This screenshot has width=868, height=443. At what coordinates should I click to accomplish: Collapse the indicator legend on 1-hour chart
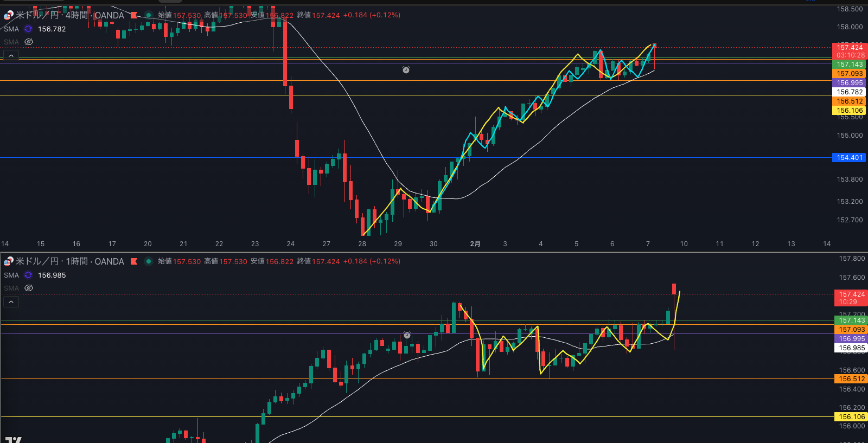(x=11, y=302)
